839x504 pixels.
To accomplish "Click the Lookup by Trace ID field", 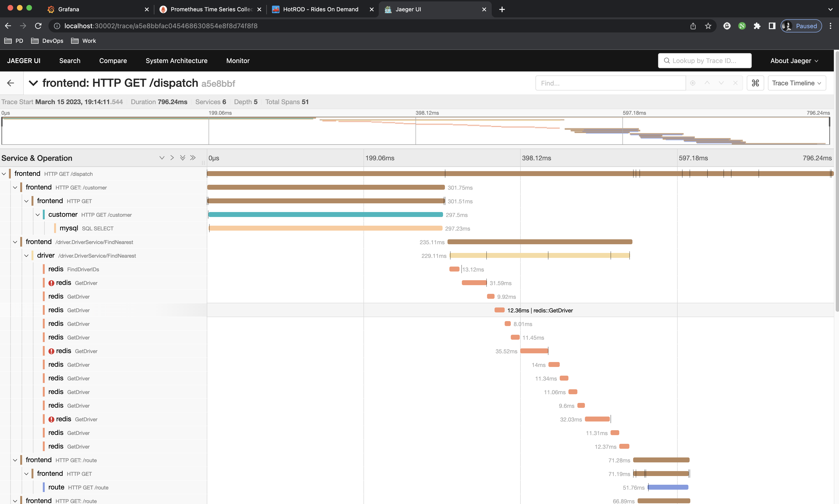I will [x=704, y=61].
